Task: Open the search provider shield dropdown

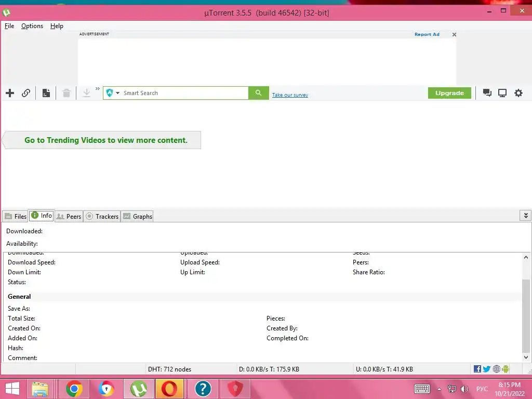Action: (x=113, y=93)
